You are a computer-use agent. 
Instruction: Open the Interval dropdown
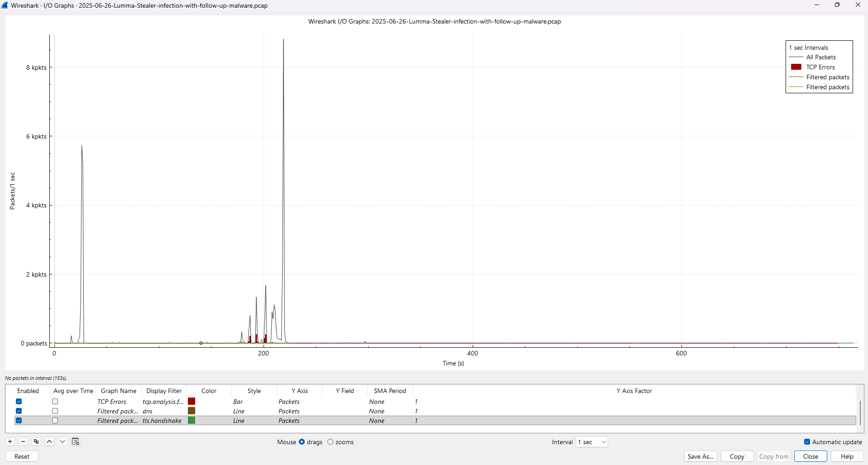(x=591, y=442)
